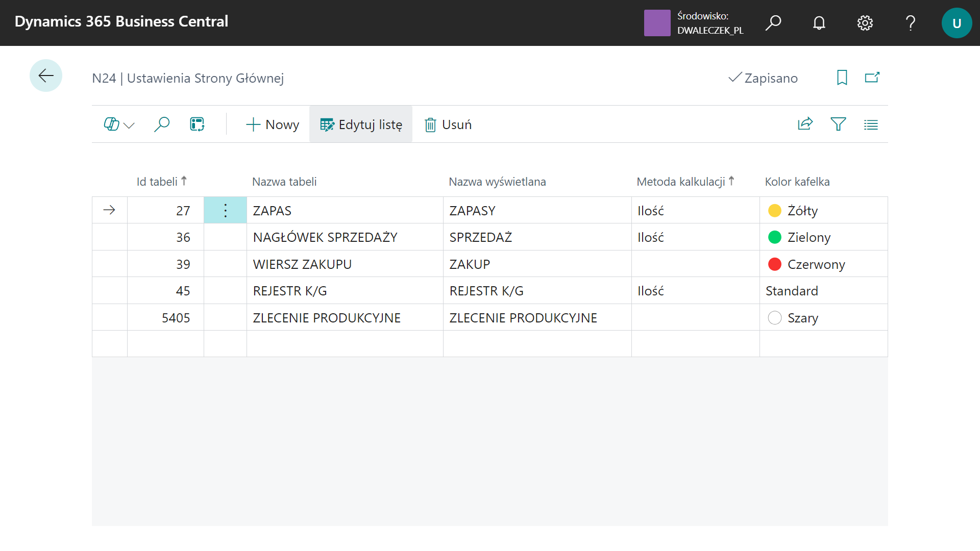Toggle Edytuj listę mode
980x551 pixels.
tap(361, 124)
